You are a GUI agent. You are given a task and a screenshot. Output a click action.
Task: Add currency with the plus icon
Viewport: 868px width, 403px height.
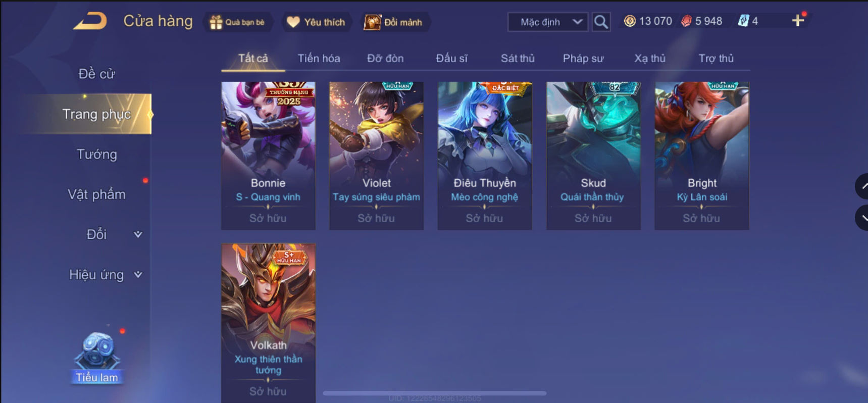pyautogui.click(x=798, y=21)
